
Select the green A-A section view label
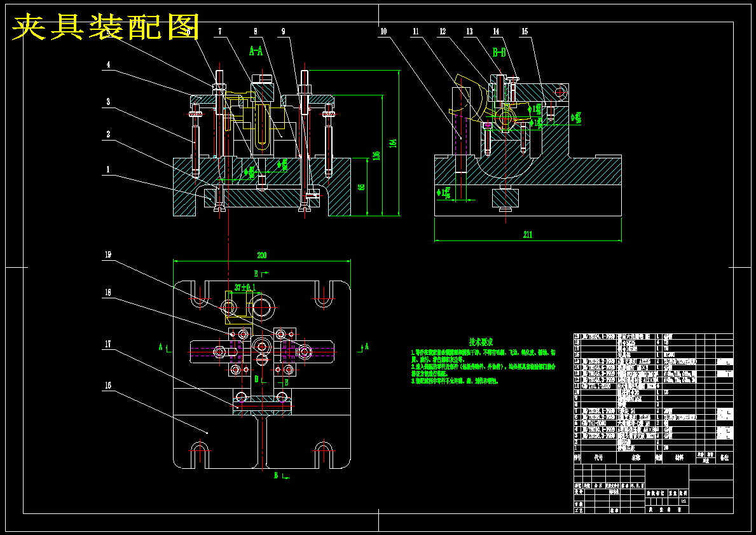(256, 51)
